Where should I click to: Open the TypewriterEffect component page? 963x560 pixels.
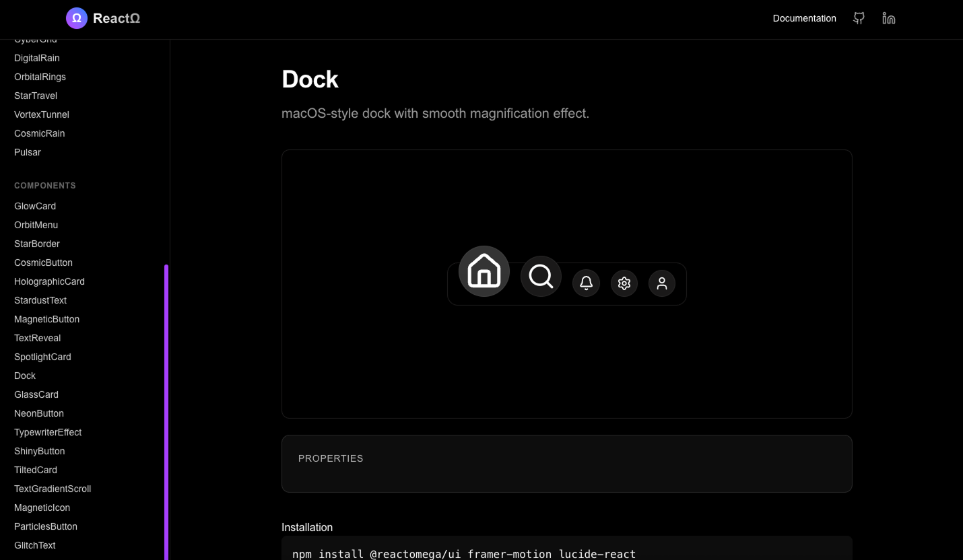(48, 432)
